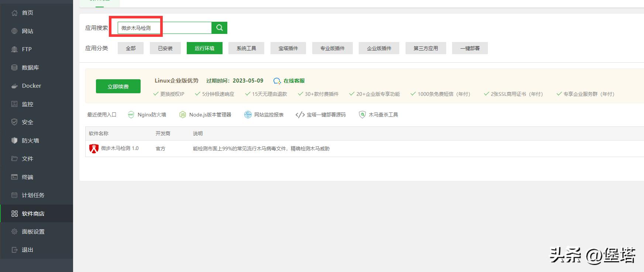Viewport: 644px width, 272px height.
Task: Click the Linux企业版优势 heading
Action: [x=176, y=81]
